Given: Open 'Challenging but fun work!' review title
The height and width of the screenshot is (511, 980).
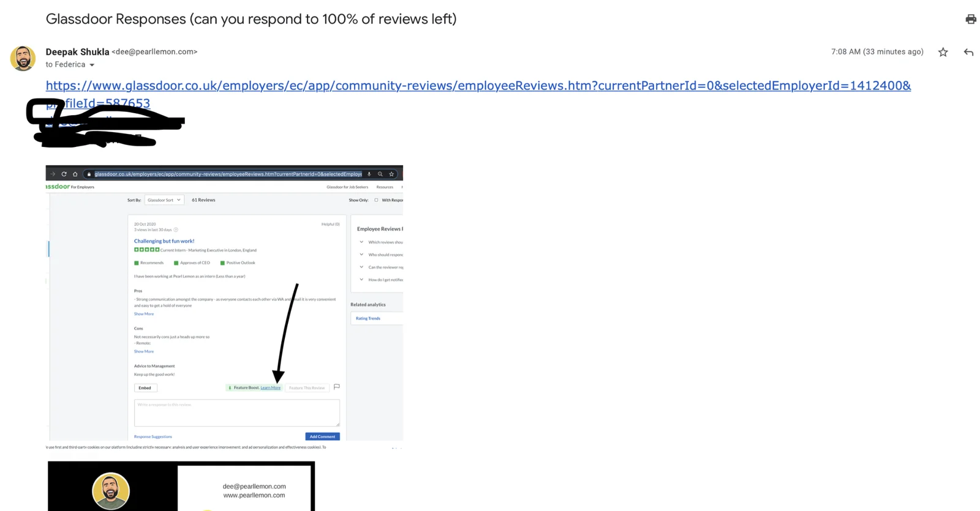Looking at the screenshot, I should (164, 241).
